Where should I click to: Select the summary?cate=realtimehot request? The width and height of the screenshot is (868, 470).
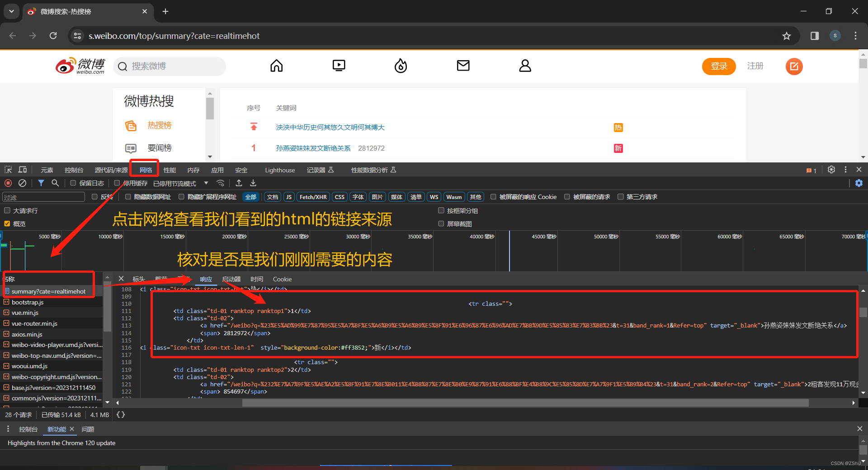coord(49,291)
